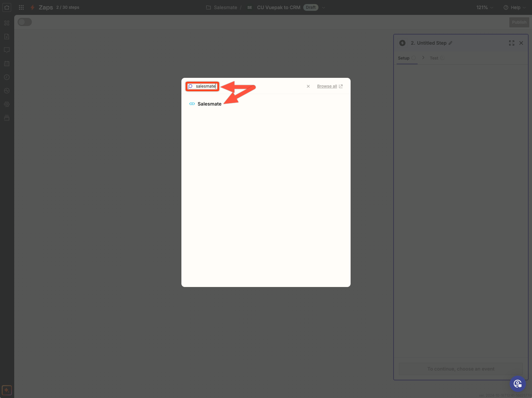Screen dimensions: 532x398
Task: Open the zoom level 121% dropdown
Action: tap(485, 7)
